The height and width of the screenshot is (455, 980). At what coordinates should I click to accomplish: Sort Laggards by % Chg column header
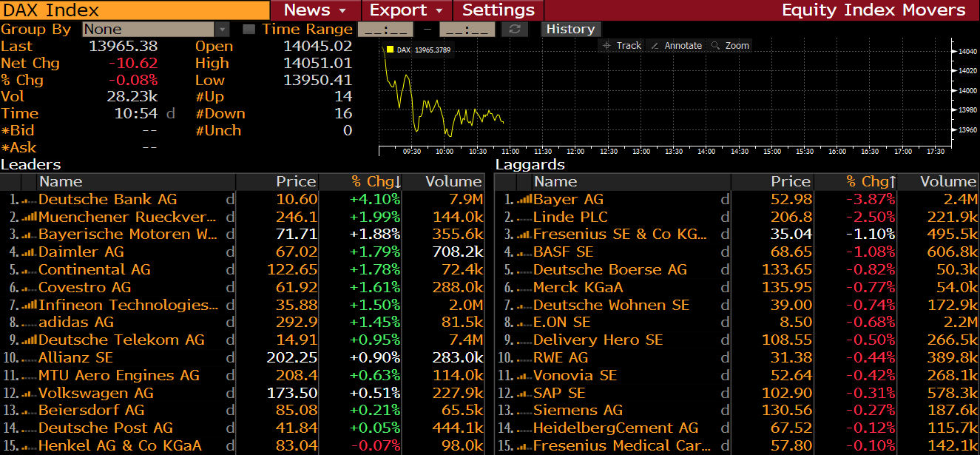[871, 181]
